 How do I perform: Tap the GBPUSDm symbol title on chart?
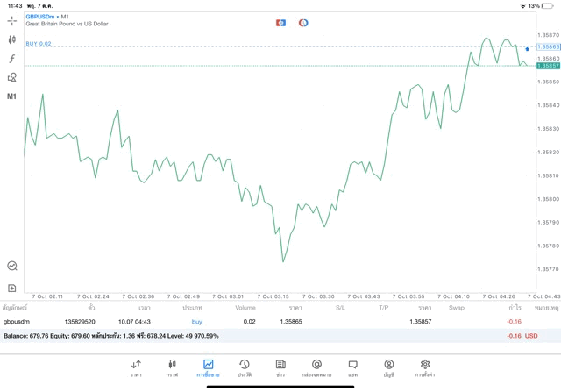[x=41, y=17]
